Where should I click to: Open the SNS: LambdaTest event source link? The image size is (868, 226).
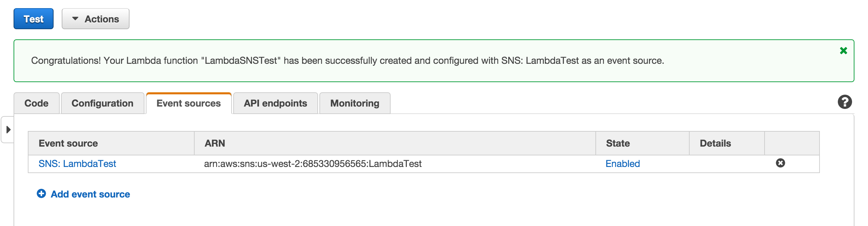click(x=77, y=164)
